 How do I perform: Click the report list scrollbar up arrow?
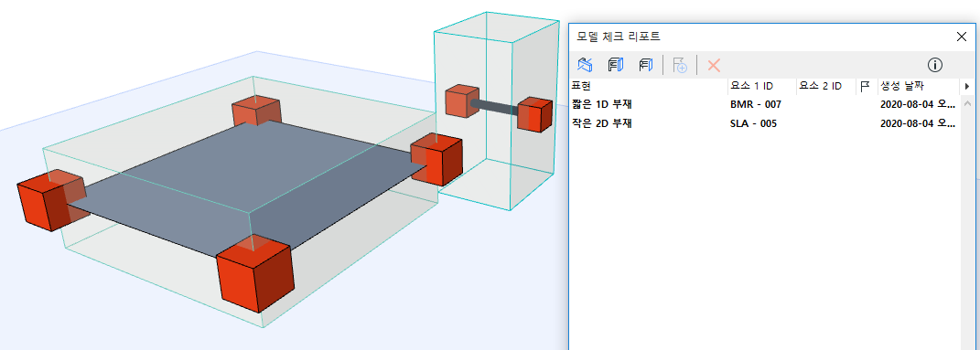(967, 103)
